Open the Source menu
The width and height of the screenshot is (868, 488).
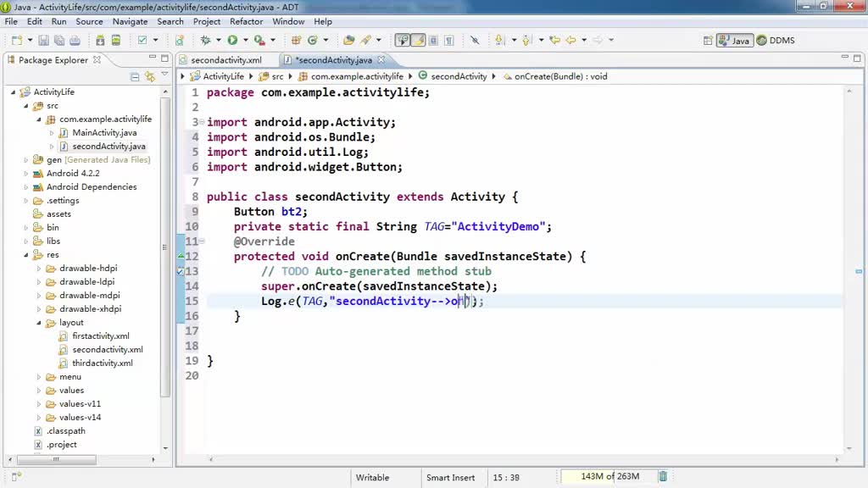[89, 21]
